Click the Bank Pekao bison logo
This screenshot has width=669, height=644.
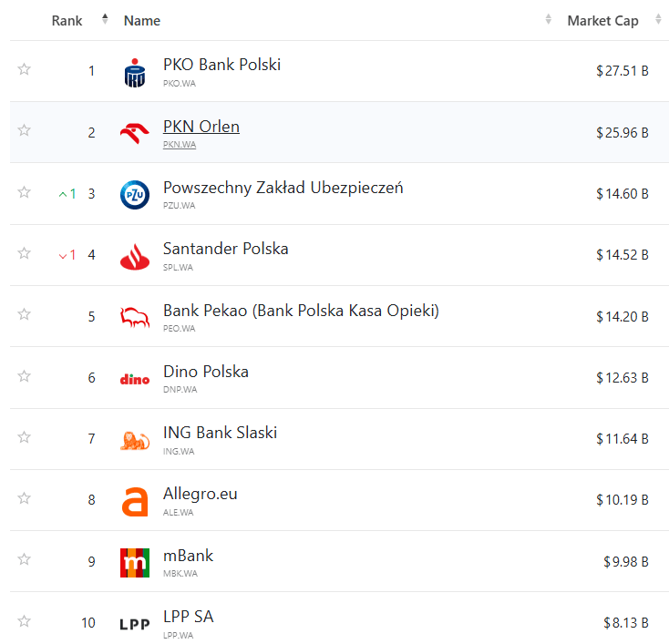click(x=135, y=317)
